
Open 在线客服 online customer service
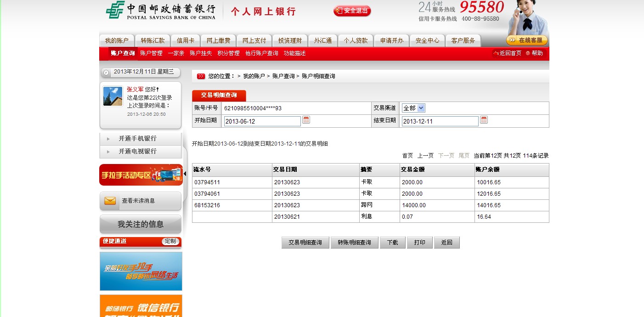click(x=527, y=40)
